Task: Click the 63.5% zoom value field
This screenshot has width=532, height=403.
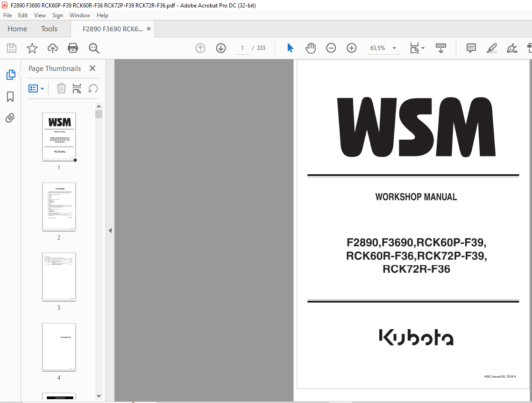Action: point(377,48)
